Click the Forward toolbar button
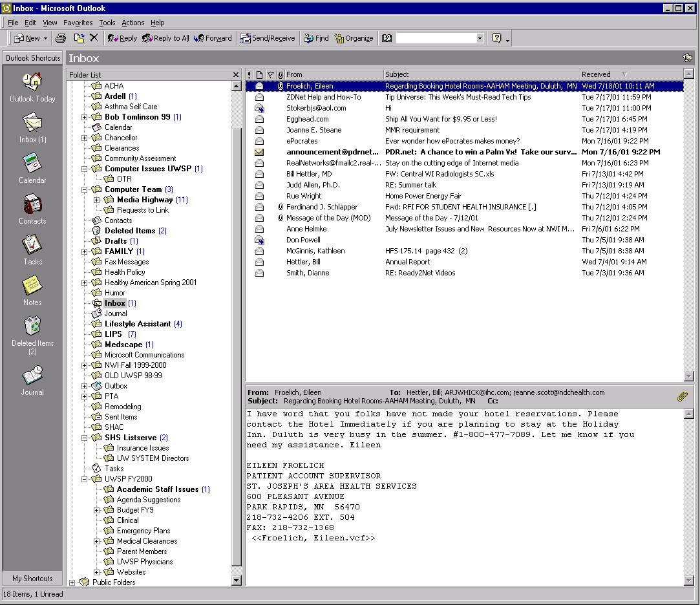The width and height of the screenshot is (700, 607). (x=213, y=38)
